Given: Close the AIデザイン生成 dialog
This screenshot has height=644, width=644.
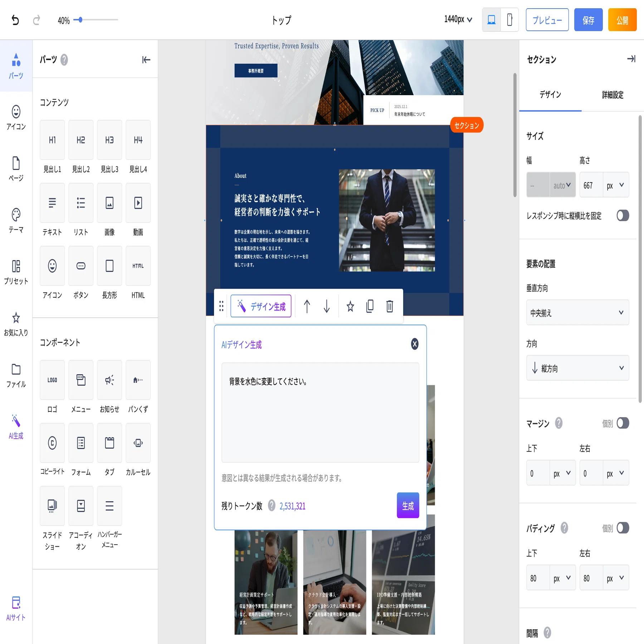Looking at the screenshot, I should pyautogui.click(x=415, y=344).
